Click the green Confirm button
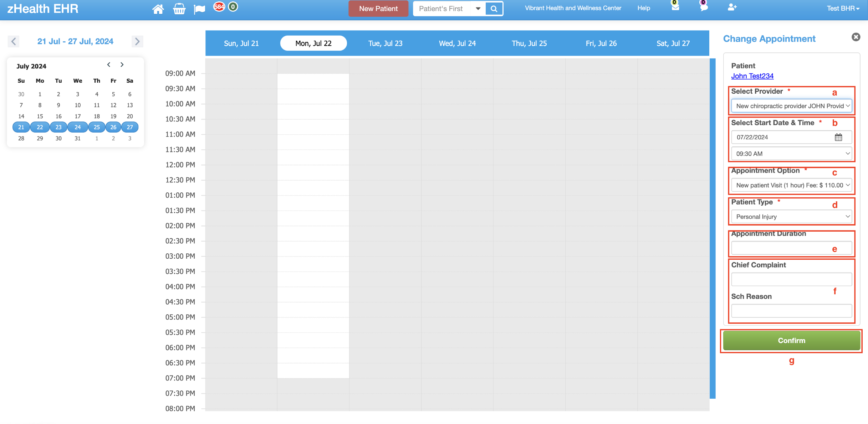868x424 pixels. [791, 340]
